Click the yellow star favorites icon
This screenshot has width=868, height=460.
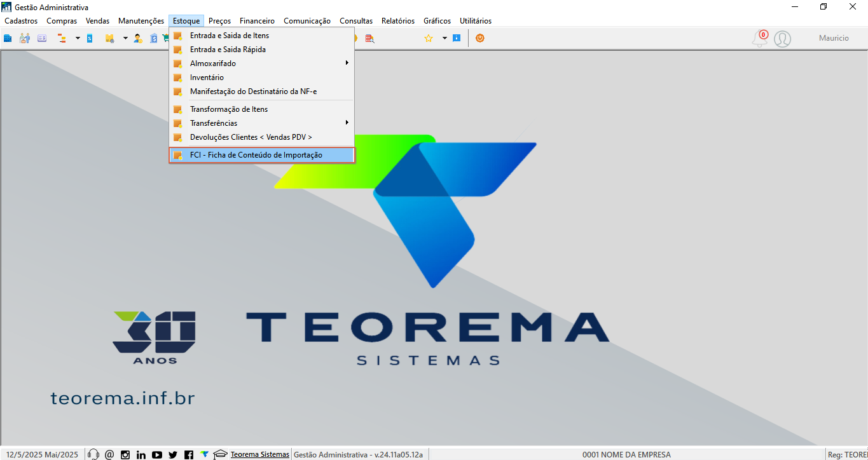pyautogui.click(x=429, y=38)
